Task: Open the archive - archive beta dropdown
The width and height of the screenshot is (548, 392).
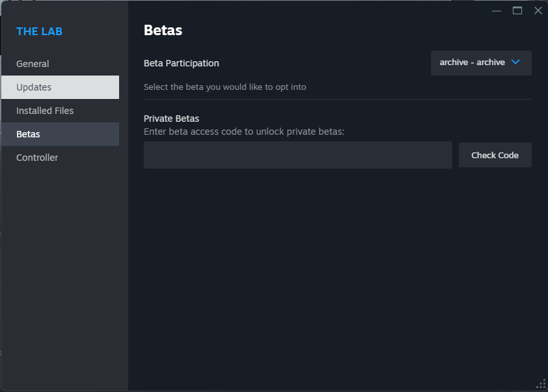Action: [481, 63]
